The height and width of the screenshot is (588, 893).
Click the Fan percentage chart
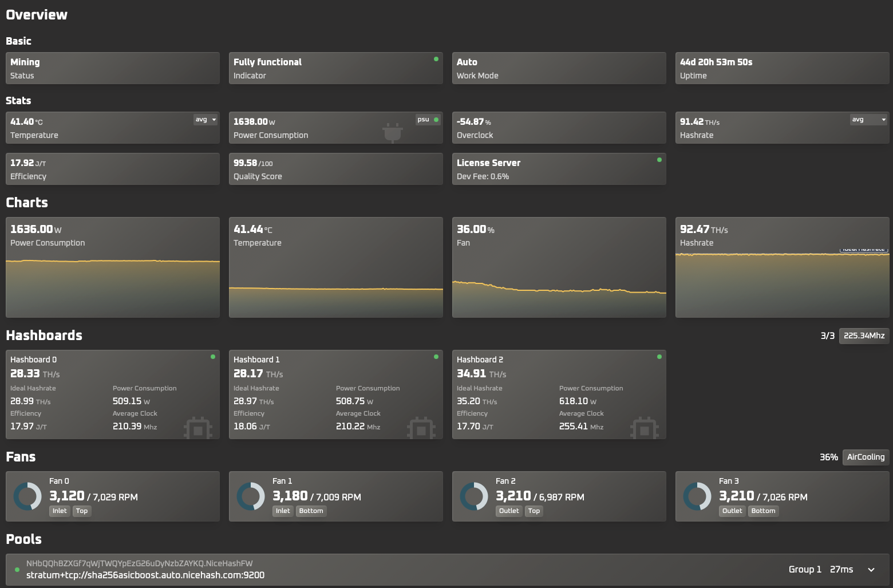pyautogui.click(x=559, y=286)
